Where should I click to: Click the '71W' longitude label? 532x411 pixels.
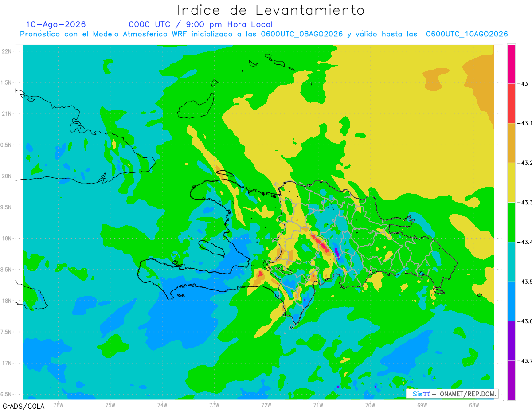[x=318, y=404]
